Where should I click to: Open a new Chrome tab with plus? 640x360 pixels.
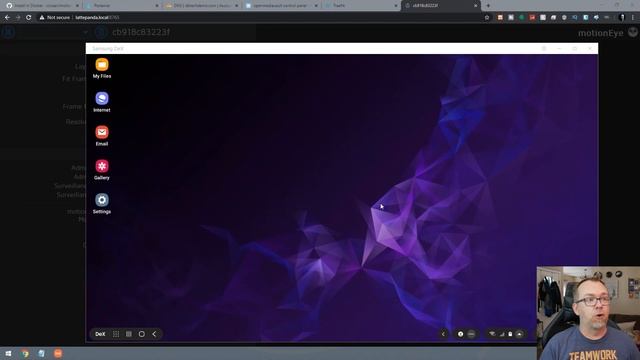click(488, 6)
